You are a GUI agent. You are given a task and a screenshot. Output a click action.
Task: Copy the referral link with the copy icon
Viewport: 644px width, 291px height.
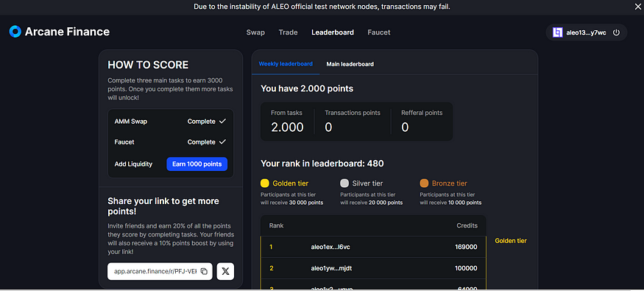204,271
